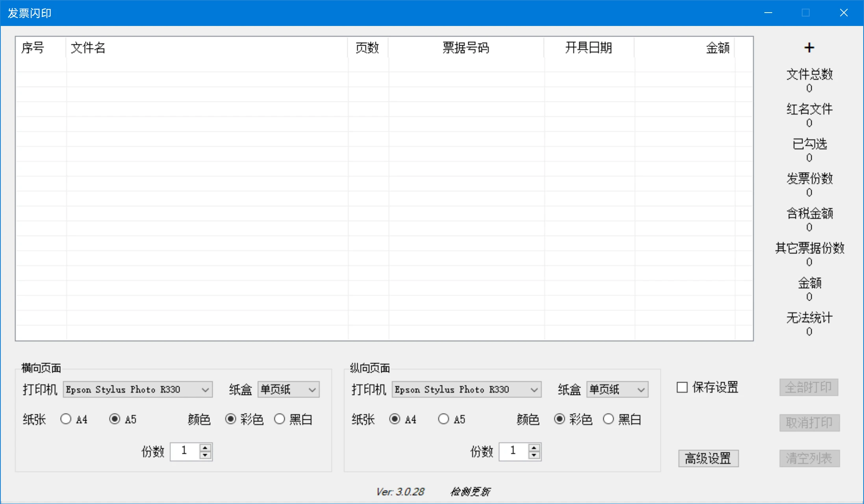Sort by the 开具日期 column header
Screen dimensions: 864x504
tap(589, 48)
